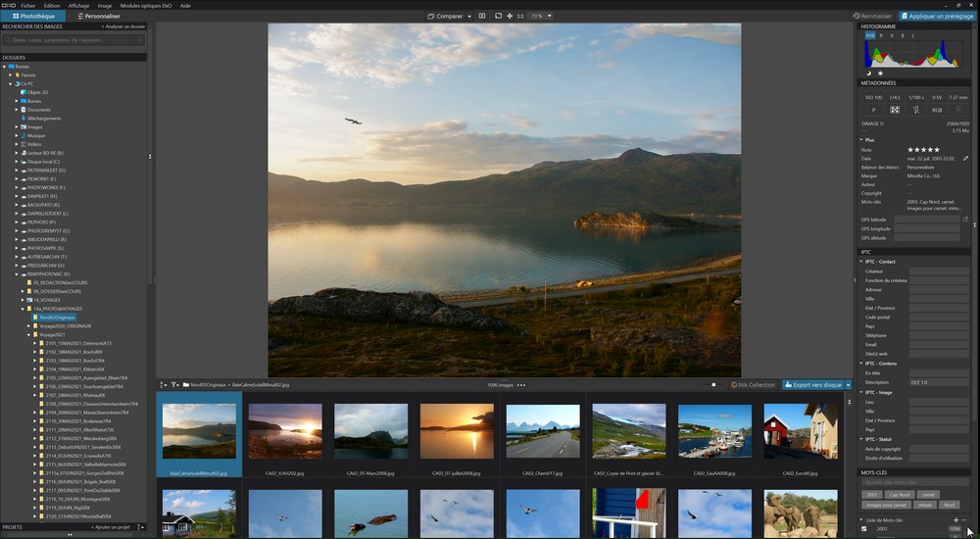Click the fit-to-screen zoom icon
Viewport: 980px width, 539px height.
(498, 16)
